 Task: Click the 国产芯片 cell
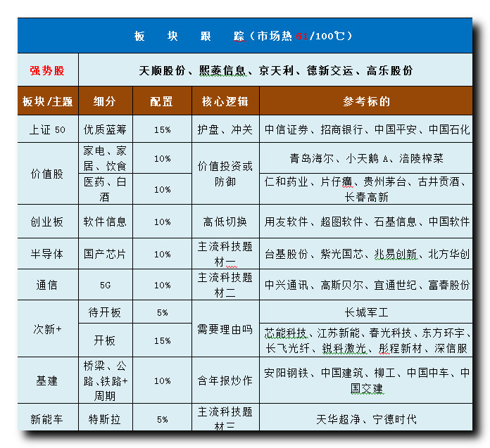pos(105,254)
